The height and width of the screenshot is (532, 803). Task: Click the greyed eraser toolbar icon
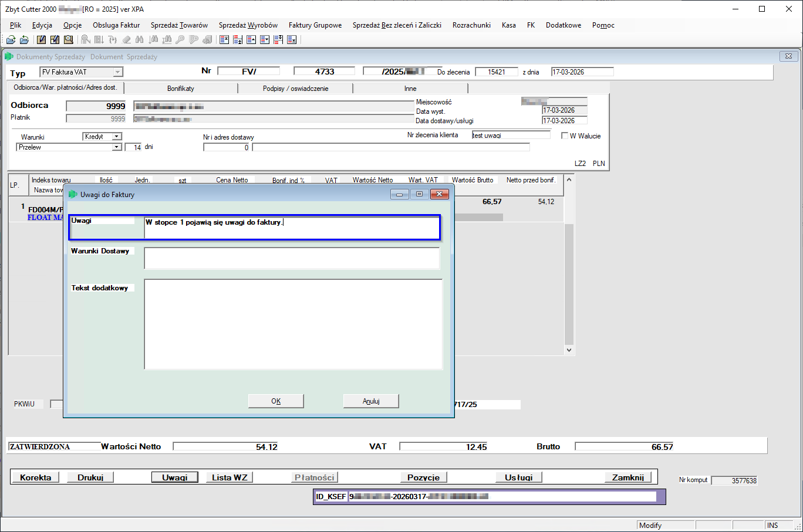coord(126,39)
